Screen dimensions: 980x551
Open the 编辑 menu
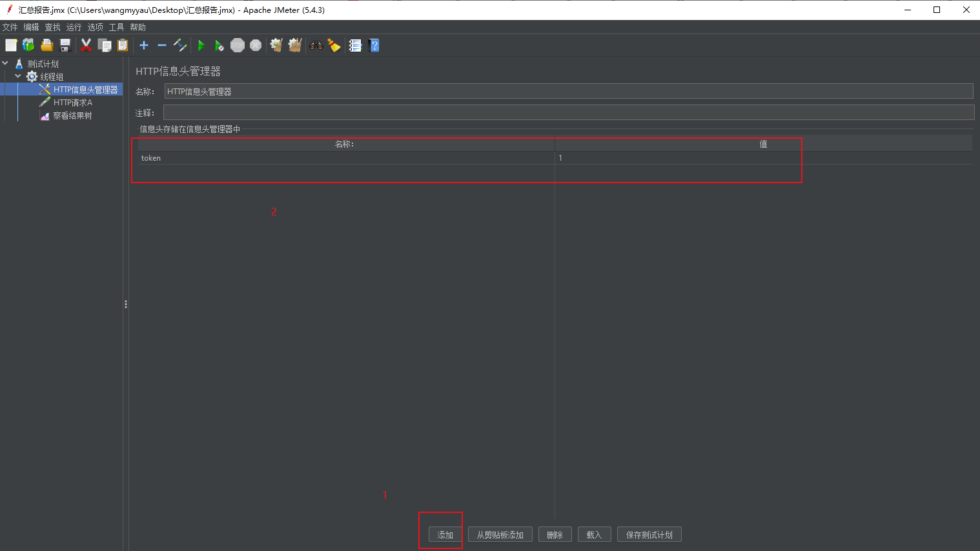tap(31, 27)
